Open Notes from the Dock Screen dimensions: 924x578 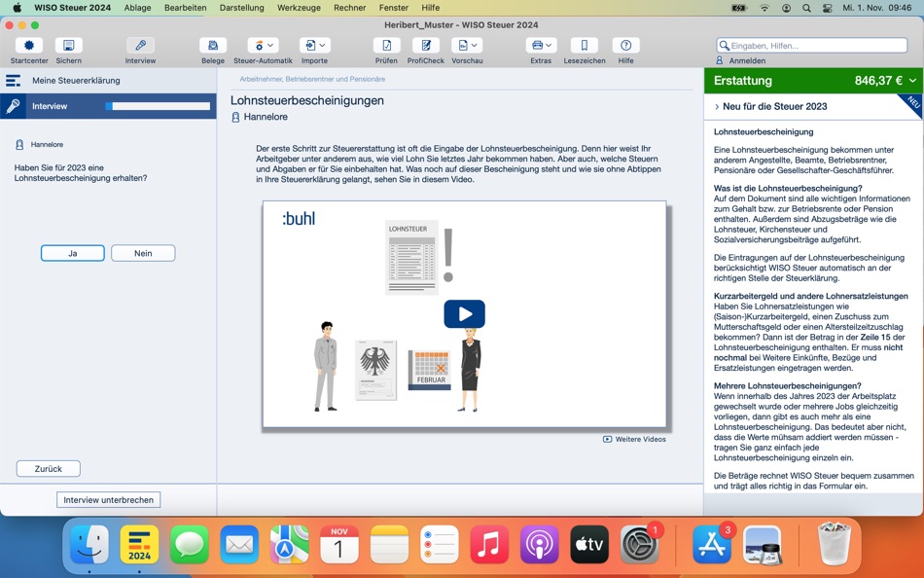point(389,544)
